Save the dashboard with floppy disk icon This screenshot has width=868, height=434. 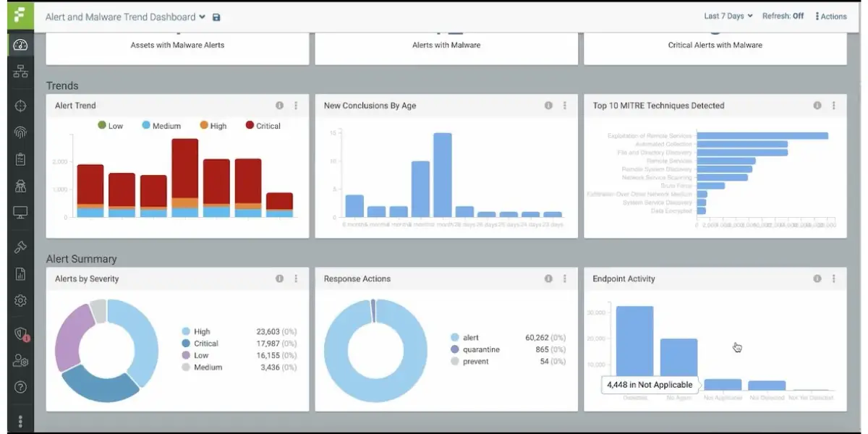216,17
